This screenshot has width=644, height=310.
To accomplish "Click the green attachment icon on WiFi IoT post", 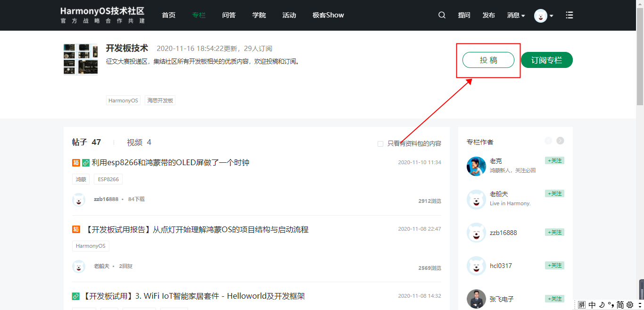I will click(x=76, y=296).
